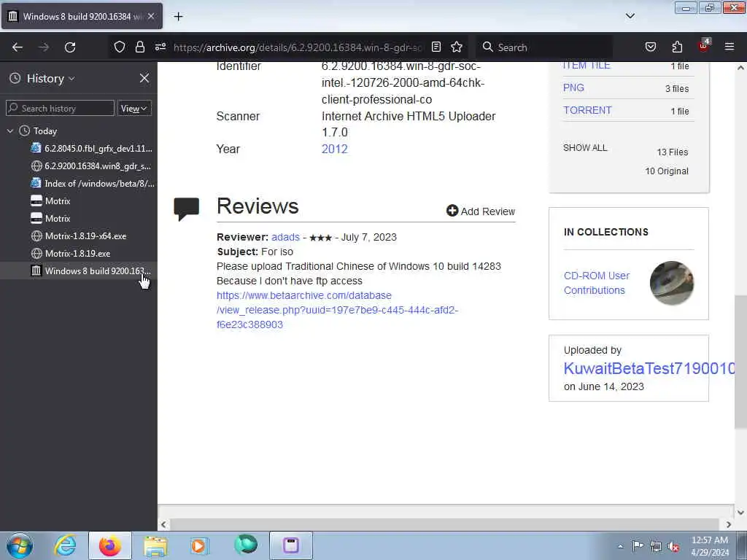Click the ITEM TILE download option
Screen dimensions: 747x560
tap(587, 65)
